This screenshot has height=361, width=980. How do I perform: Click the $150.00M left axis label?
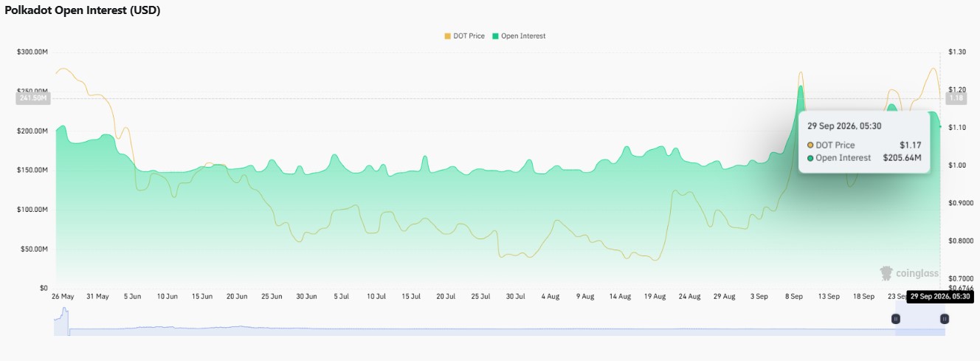click(x=32, y=171)
